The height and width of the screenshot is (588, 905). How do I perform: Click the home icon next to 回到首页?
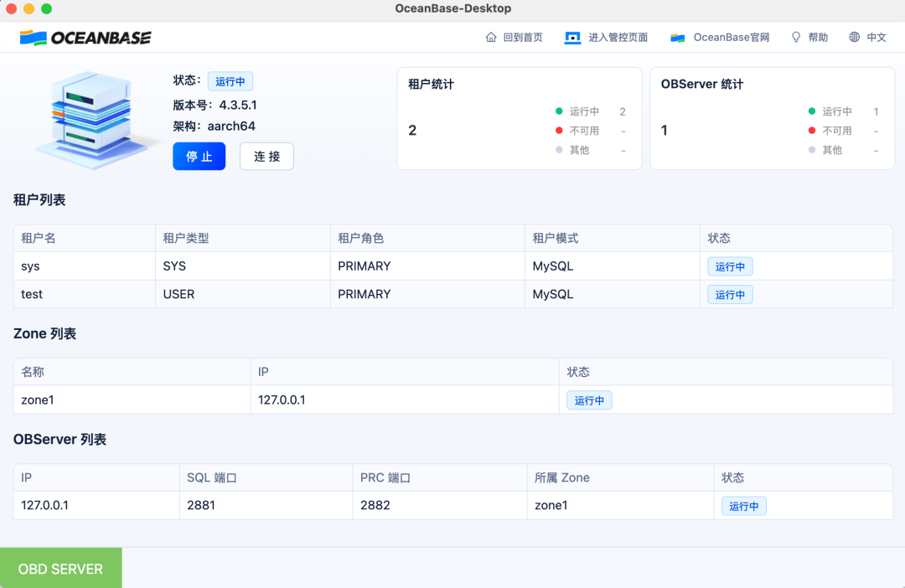tap(492, 37)
